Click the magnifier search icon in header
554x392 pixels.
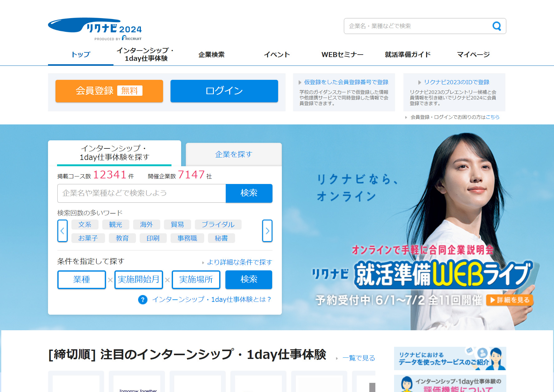point(497,26)
